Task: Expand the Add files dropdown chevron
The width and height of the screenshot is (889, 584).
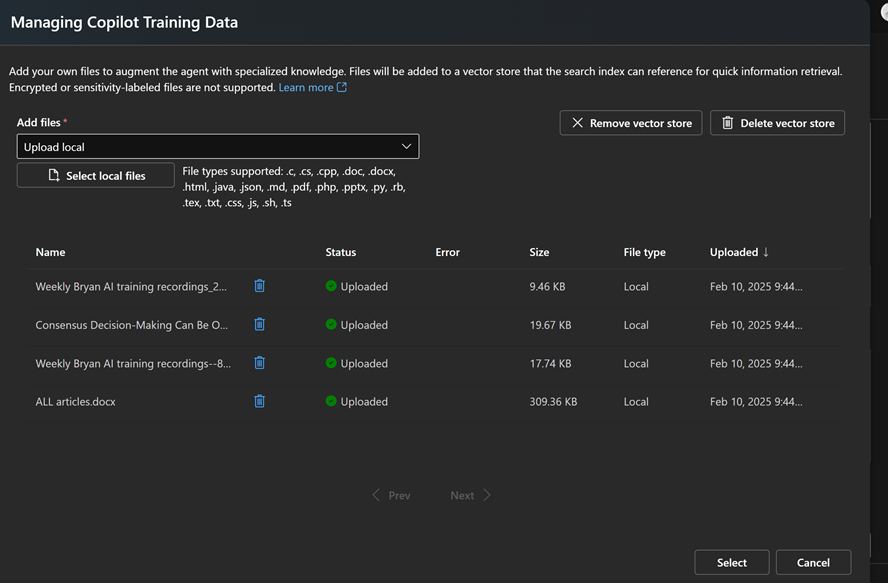Action: click(x=406, y=147)
